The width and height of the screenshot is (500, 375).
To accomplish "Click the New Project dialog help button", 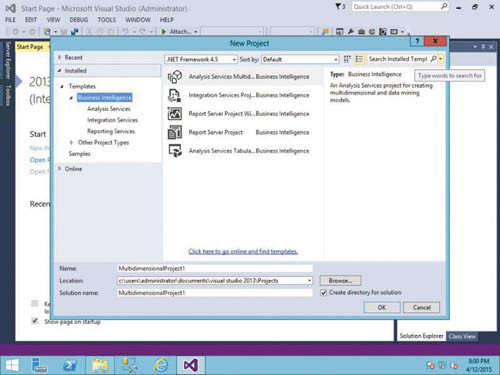I will tap(417, 41).
